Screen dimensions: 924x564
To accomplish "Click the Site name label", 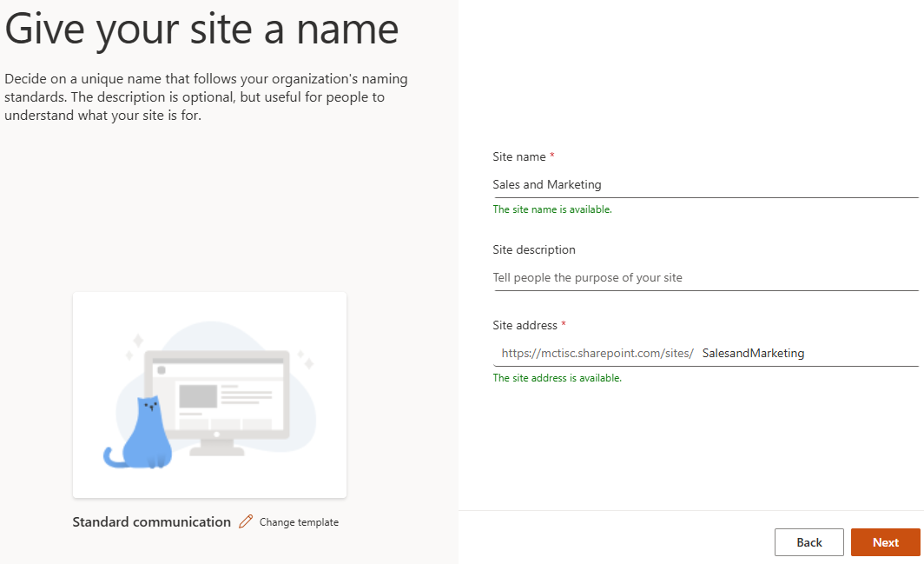I will [x=519, y=157].
